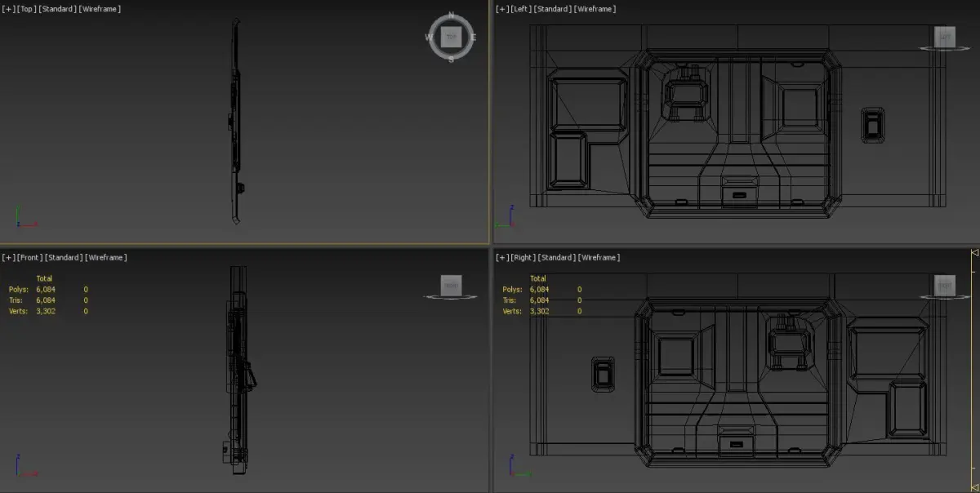The width and height of the screenshot is (980, 493).
Task: Click the Total header in Right viewport statistics
Action: [x=537, y=278]
